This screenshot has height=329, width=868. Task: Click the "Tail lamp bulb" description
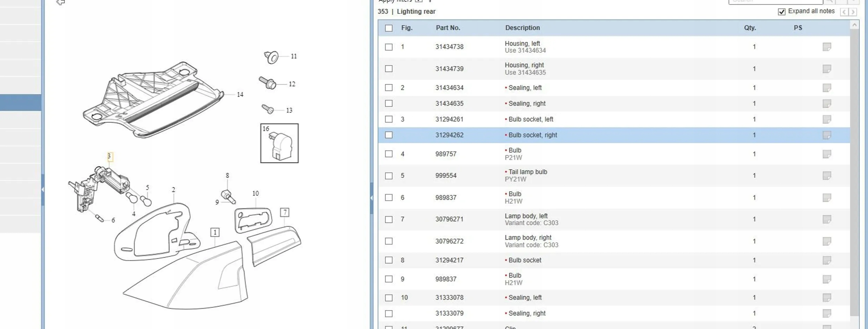point(528,172)
